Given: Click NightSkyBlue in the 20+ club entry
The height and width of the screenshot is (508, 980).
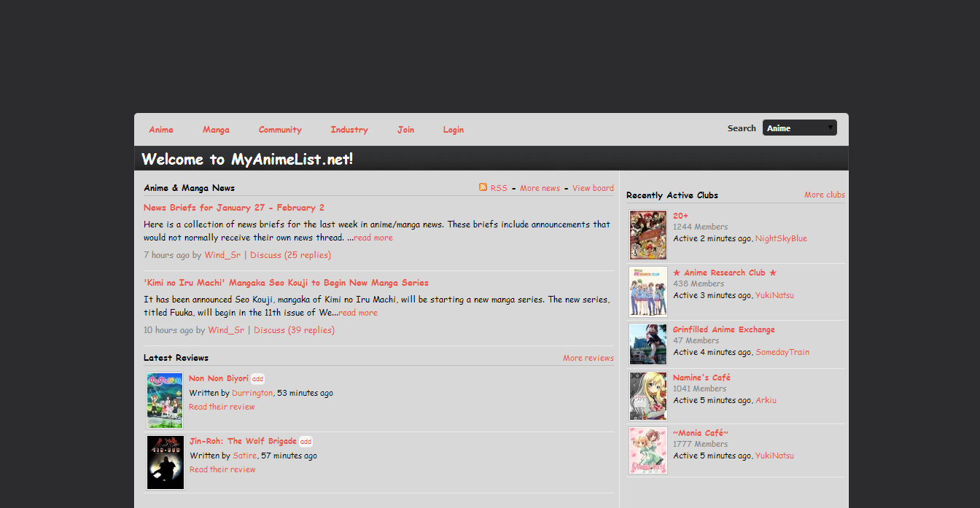Looking at the screenshot, I should (x=780, y=238).
